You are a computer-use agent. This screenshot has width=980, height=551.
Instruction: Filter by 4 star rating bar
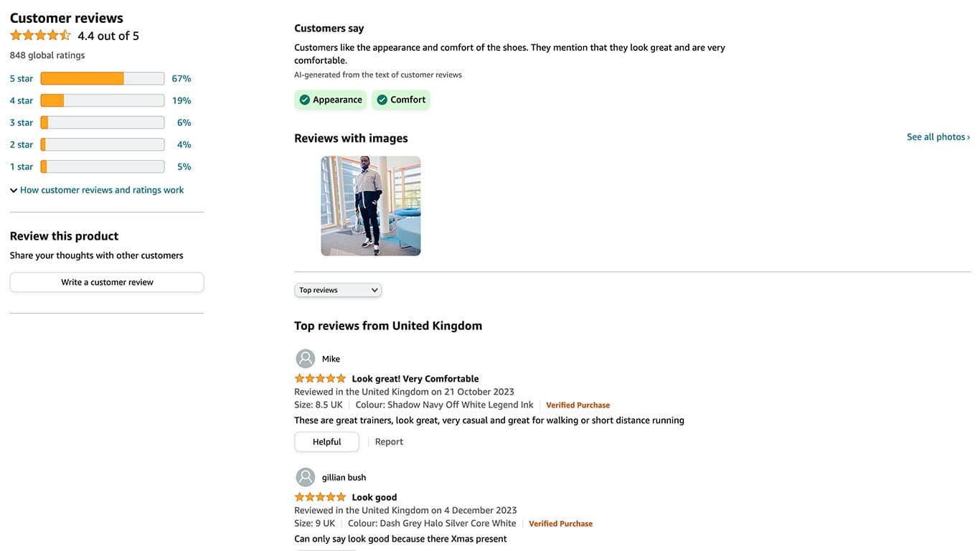(x=102, y=100)
